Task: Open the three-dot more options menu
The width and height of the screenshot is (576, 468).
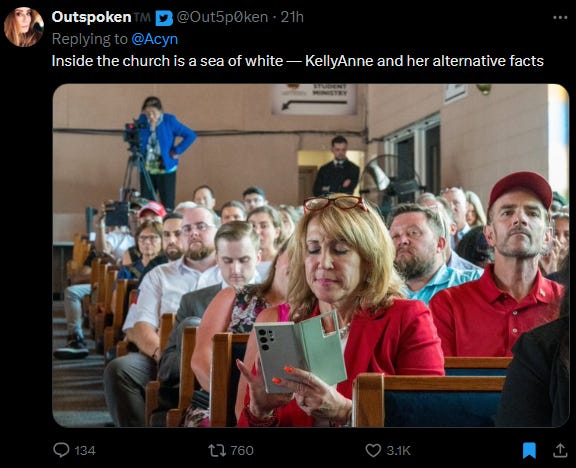Action: point(560,17)
